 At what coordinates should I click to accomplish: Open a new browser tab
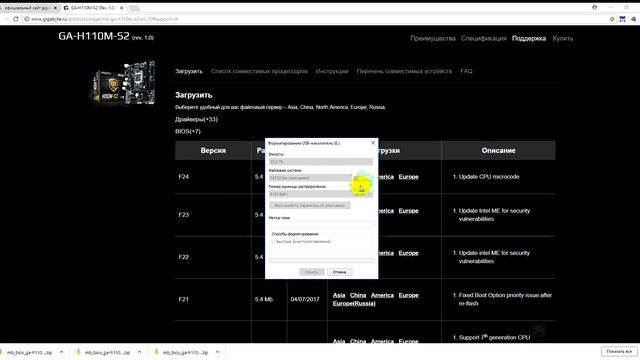(x=134, y=8)
